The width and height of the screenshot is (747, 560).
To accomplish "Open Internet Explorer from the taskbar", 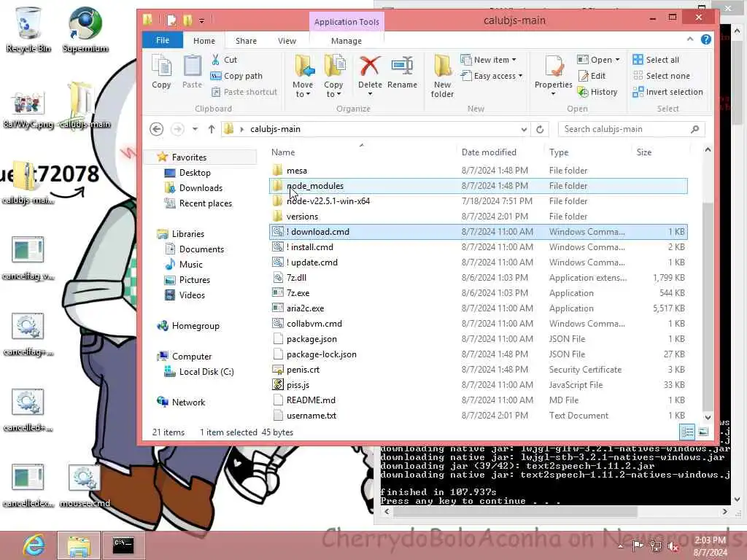I will pos(34,545).
